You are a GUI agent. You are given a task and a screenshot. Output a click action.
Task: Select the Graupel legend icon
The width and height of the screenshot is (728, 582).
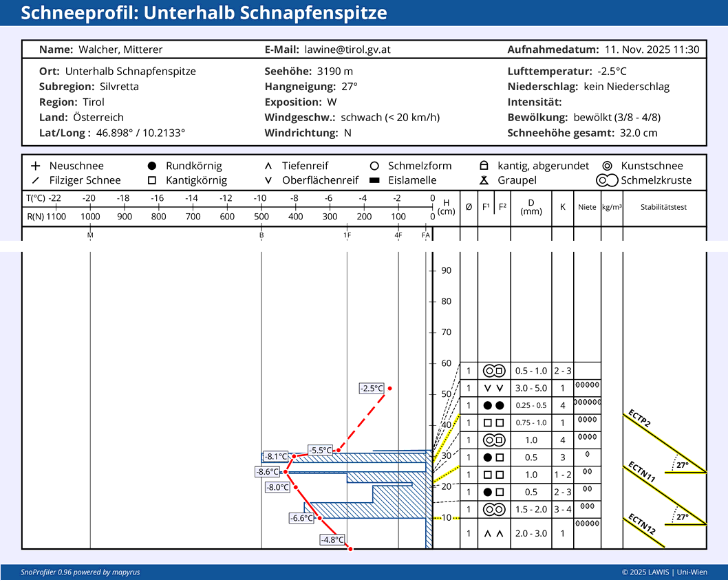(484, 180)
